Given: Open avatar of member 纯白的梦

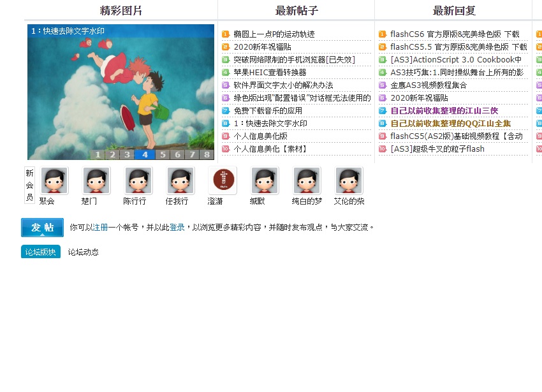Looking at the screenshot, I should coord(307,180).
